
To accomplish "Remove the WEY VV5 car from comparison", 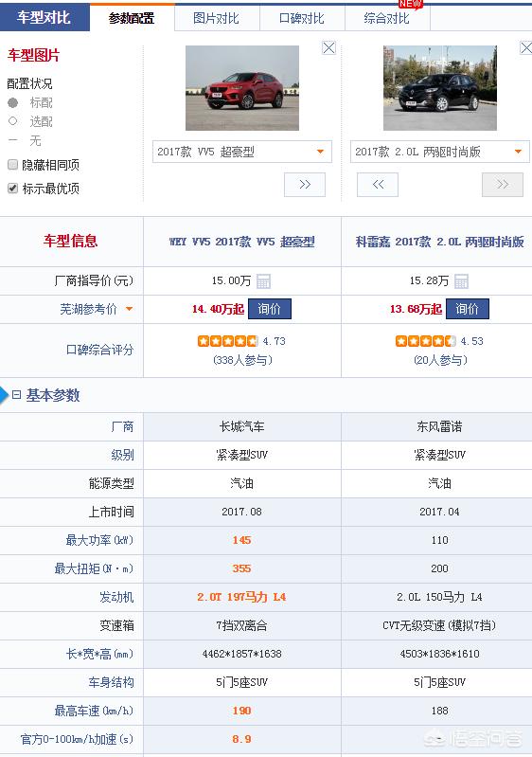I will [328, 47].
